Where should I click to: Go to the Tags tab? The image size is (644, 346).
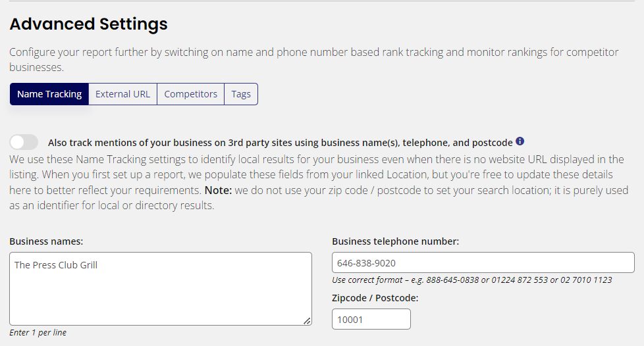[241, 94]
